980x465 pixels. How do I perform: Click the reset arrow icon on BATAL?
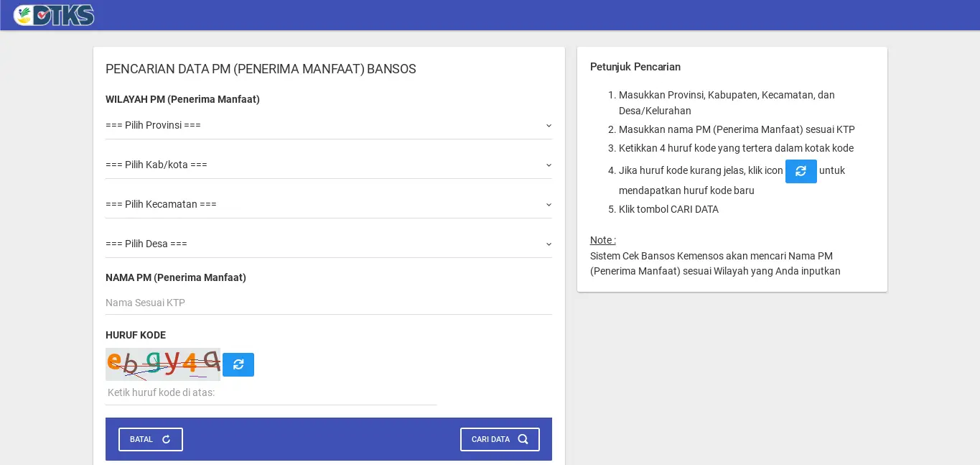coord(166,439)
